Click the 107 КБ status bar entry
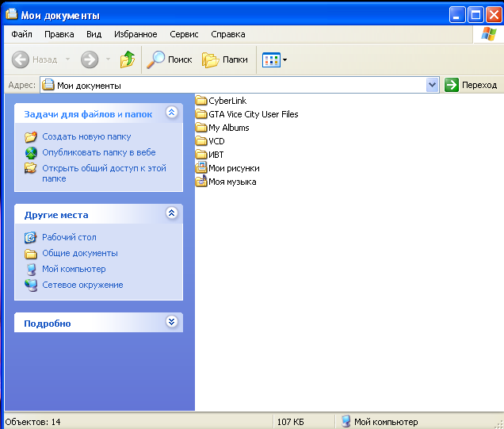504x429 pixels. point(291,422)
